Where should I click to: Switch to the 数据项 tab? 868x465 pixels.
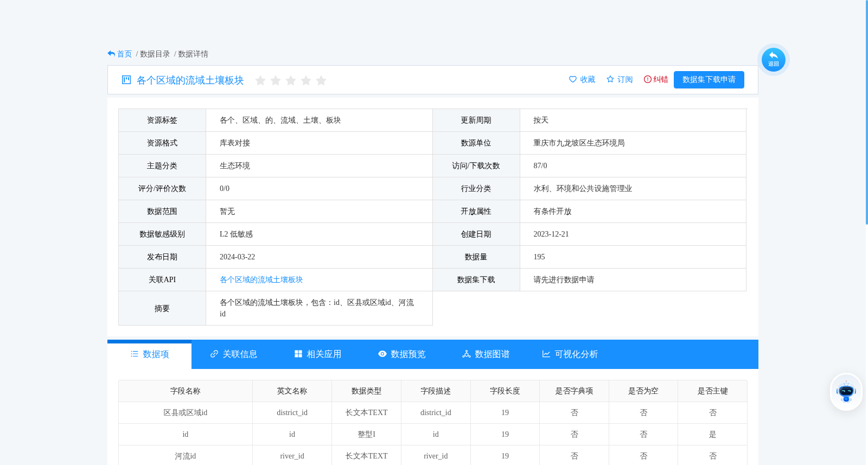[150, 354]
